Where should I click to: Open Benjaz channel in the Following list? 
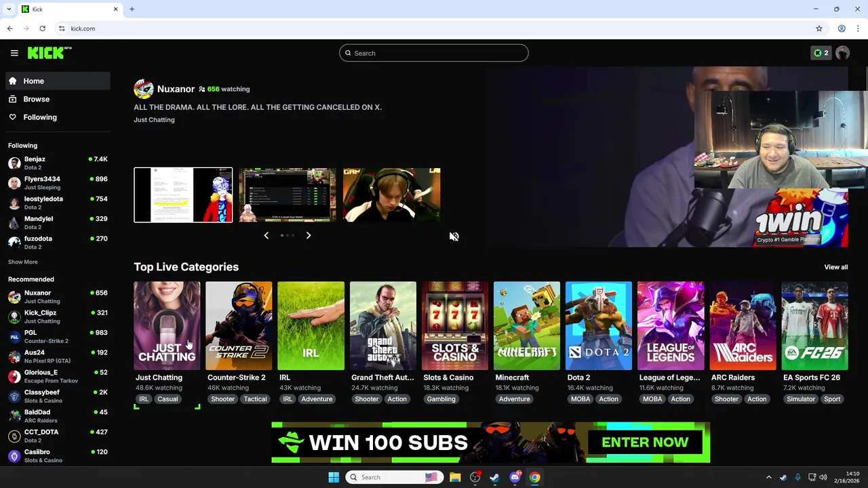coord(58,163)
